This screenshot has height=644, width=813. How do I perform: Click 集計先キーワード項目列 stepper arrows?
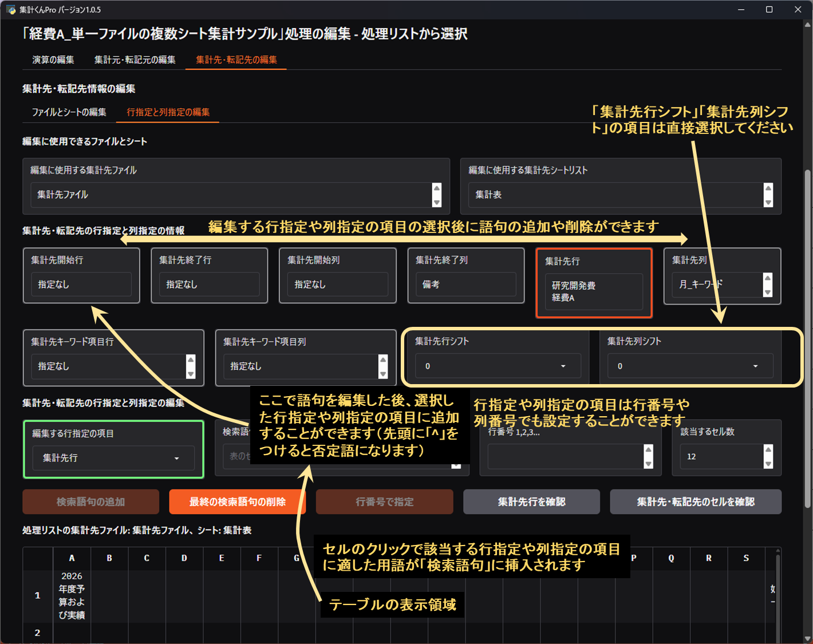(x=383, y=366)
